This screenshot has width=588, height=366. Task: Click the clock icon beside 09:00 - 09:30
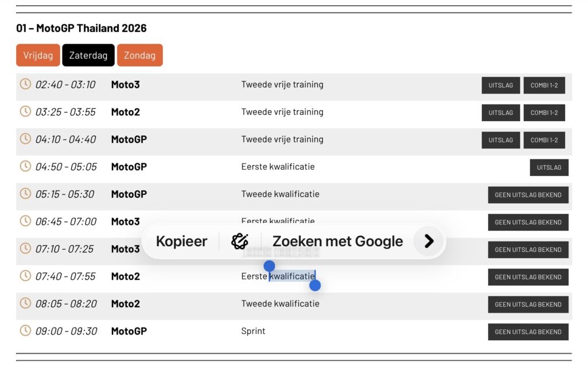(25, 330)
